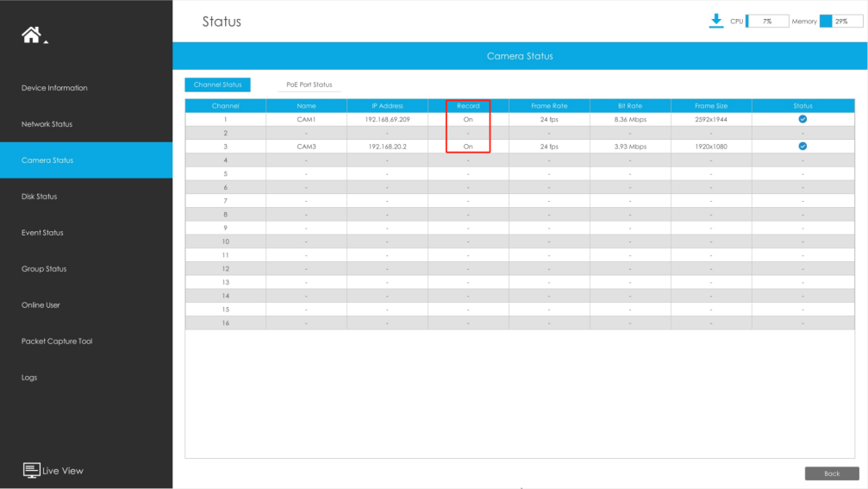The height and width of the screenshot is (489, 868).
Task: Click the Status page heading
Action: pos(222,22)
